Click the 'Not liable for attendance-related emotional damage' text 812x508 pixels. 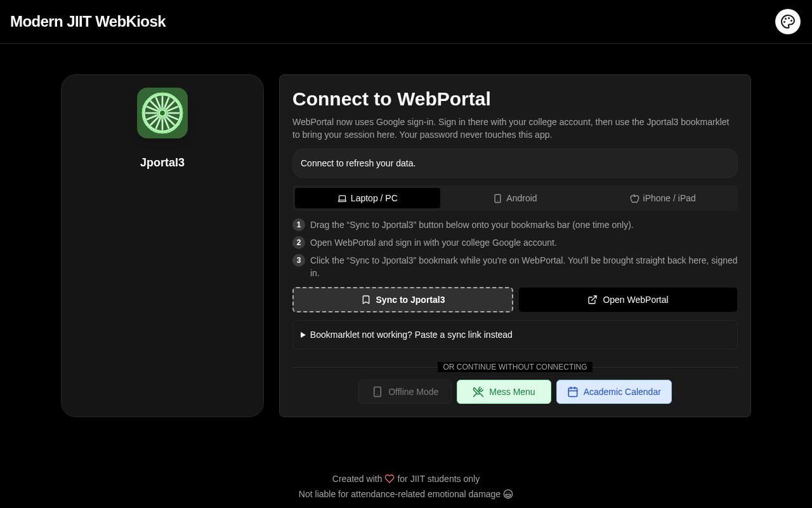[400, 494]
